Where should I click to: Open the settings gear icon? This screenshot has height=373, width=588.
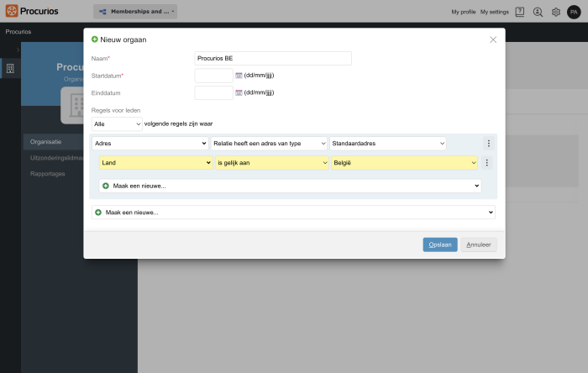(x=556, y=12)
